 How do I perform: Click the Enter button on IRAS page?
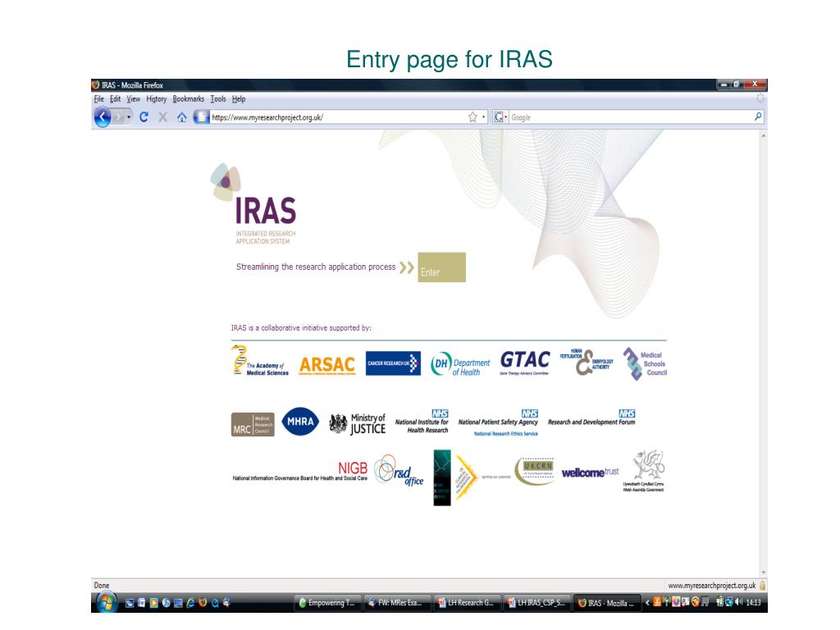[441, 267]
